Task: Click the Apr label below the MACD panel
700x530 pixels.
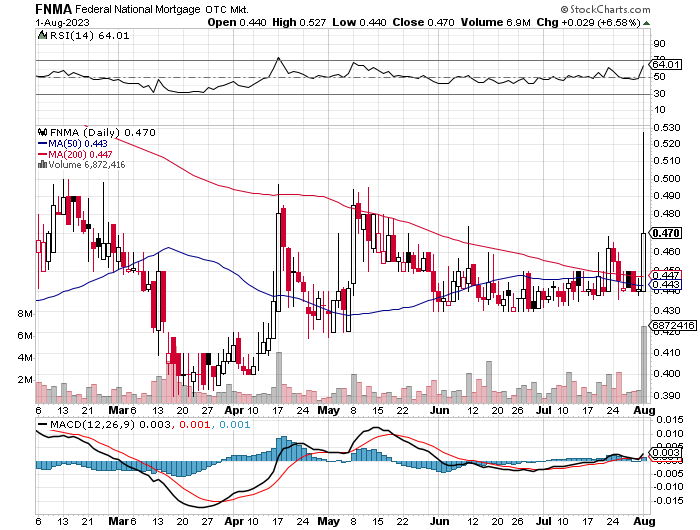Action: pyautogui.click(x=234, y=521)
